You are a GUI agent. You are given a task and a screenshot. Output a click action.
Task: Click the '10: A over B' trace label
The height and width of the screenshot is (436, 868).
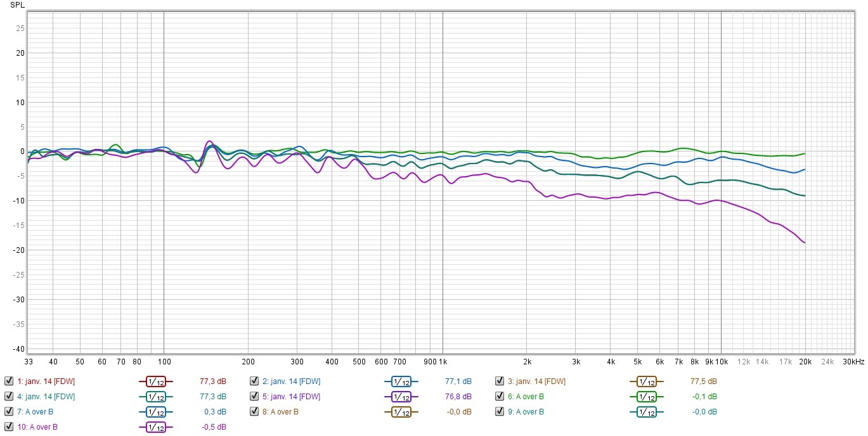[x=37, y=427]
